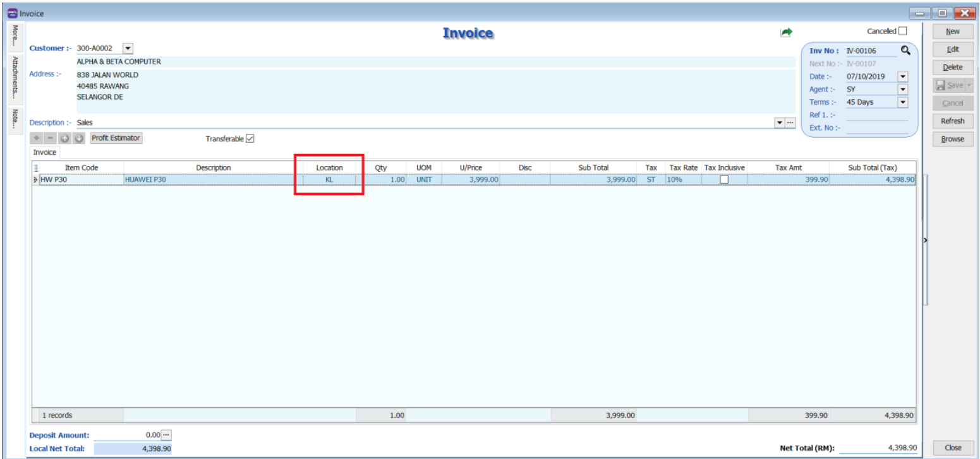This screenshot has height=459, width=980.
Task: Click the remove row minus icon
Action: [x=50, y=138]
